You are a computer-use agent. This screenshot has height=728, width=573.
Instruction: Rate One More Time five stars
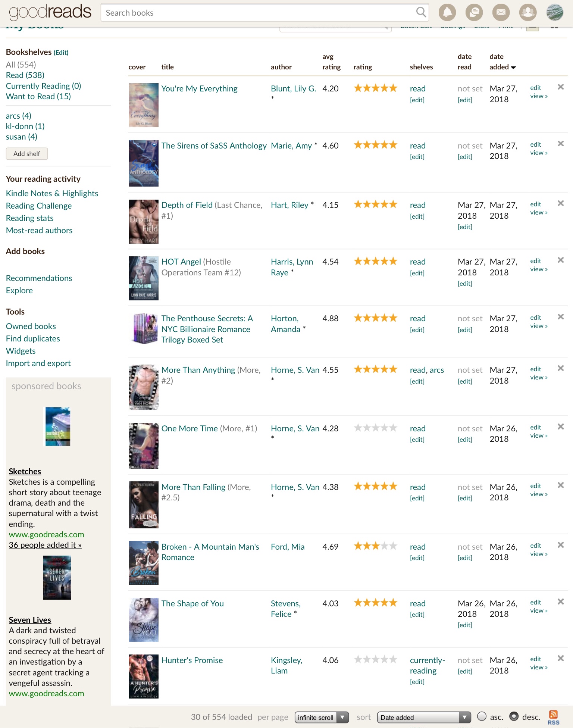tap(393, 428)
